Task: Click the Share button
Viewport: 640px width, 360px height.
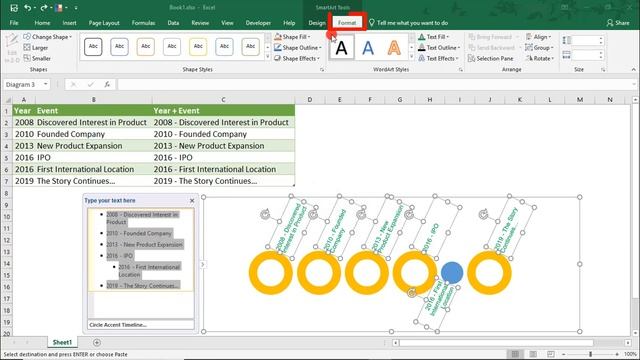Action: (x=618, y=23)
